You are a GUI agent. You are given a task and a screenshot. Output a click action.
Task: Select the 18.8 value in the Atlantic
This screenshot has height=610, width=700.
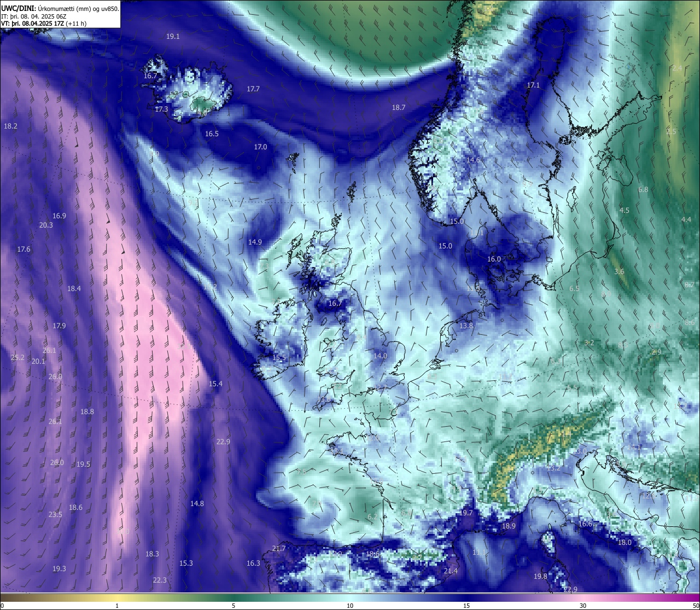(87, 412)
